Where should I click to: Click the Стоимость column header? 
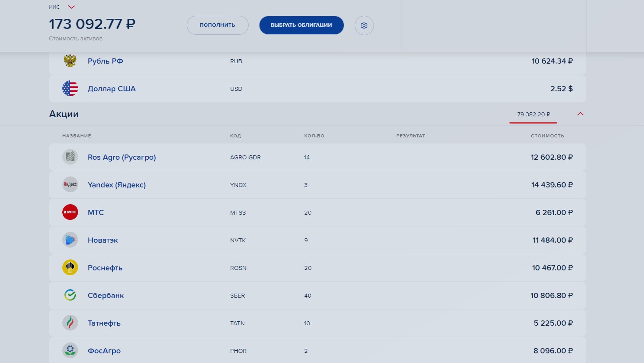548,136
